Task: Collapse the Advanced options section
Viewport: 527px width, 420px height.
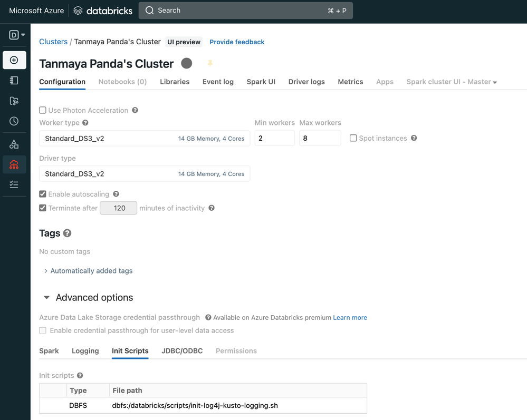Action: pyautogui.click(x=89, y=297)
